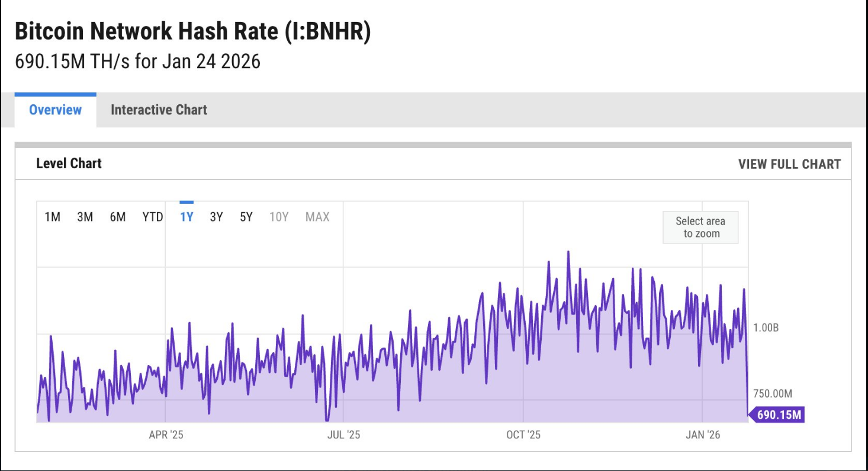Click the 1.00B y-axis label
Screen dimensions: 868x471
click(766, 328)
